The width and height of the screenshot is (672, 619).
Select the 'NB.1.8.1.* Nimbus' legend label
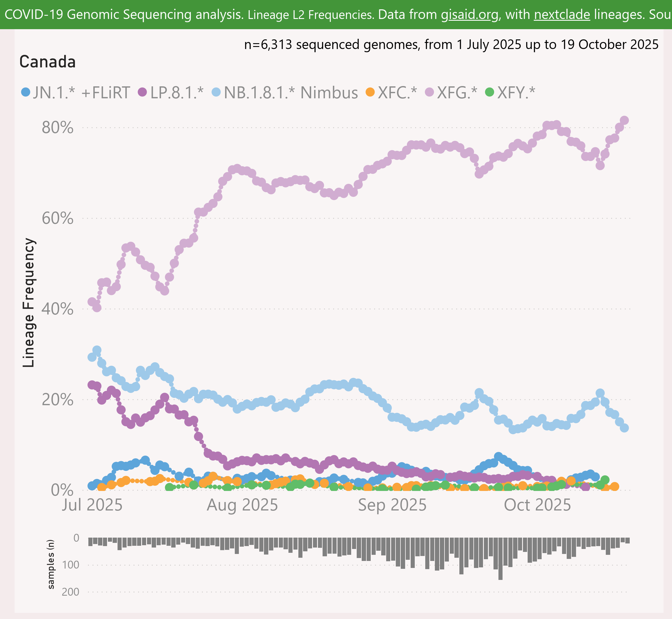click(290, 93)
